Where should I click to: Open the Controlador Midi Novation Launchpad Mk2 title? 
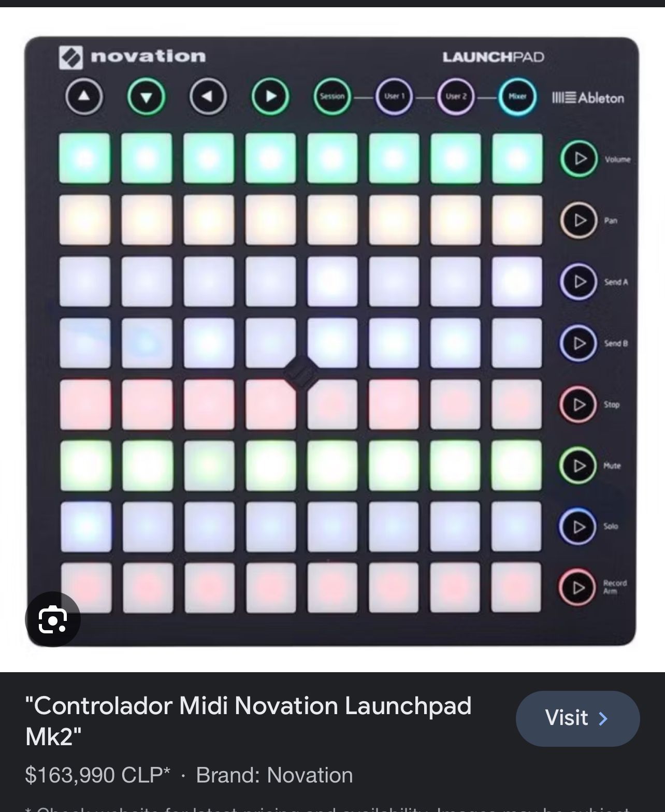[249, 720]
